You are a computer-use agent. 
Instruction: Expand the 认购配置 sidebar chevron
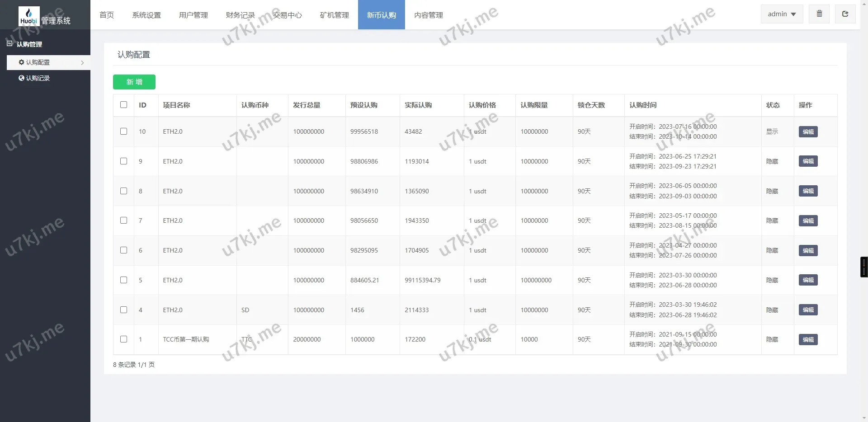[x=82, y=62]
